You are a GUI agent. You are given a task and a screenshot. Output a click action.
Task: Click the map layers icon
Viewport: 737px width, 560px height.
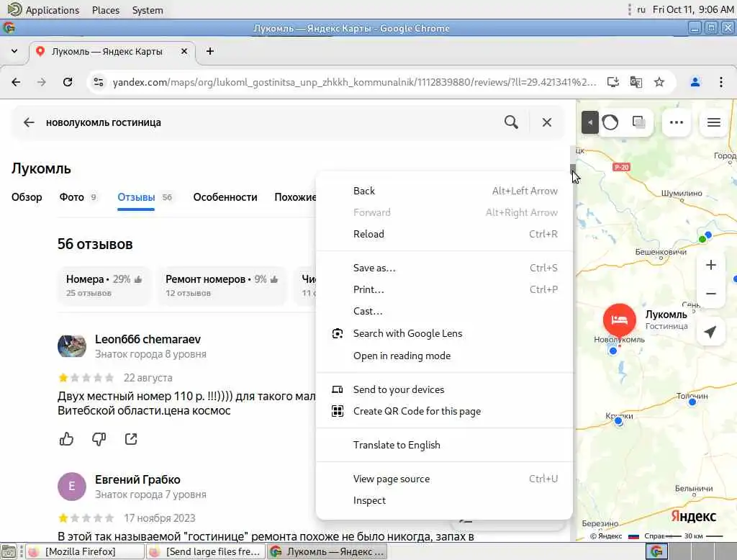pos(639,122)
